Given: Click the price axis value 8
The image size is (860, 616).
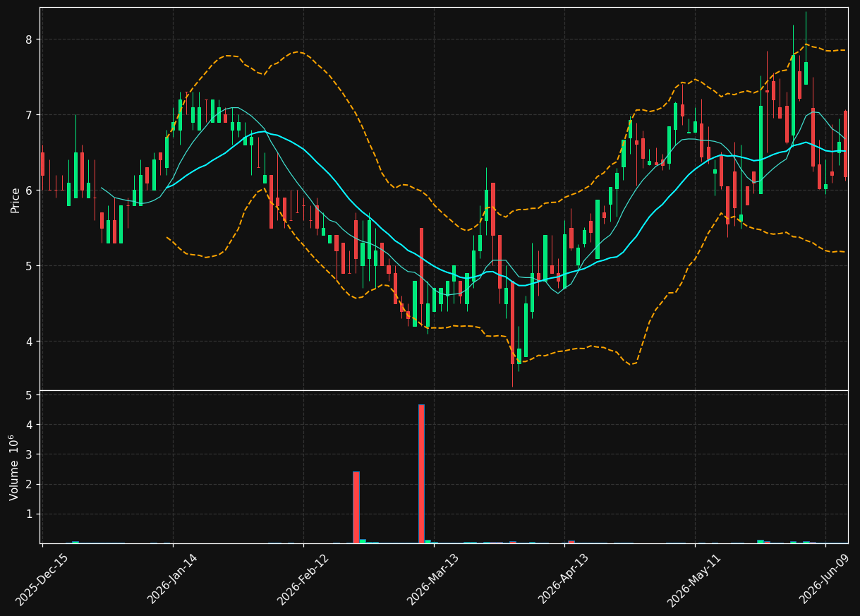Looking at the screenshot, I should pos(30,40).
